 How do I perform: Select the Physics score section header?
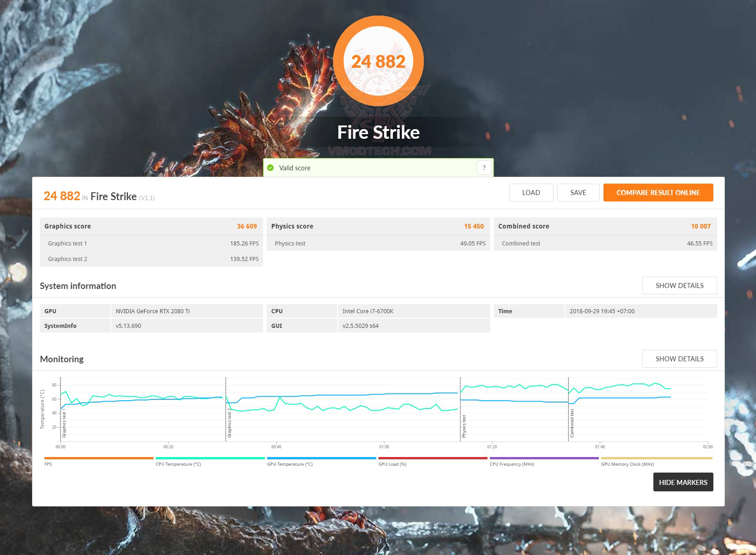(378, 226)
